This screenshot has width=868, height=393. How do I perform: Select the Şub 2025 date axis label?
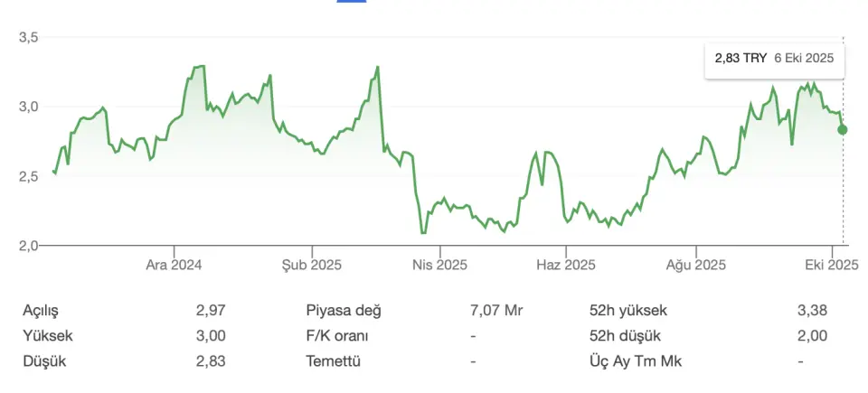(x=313, y=265)
